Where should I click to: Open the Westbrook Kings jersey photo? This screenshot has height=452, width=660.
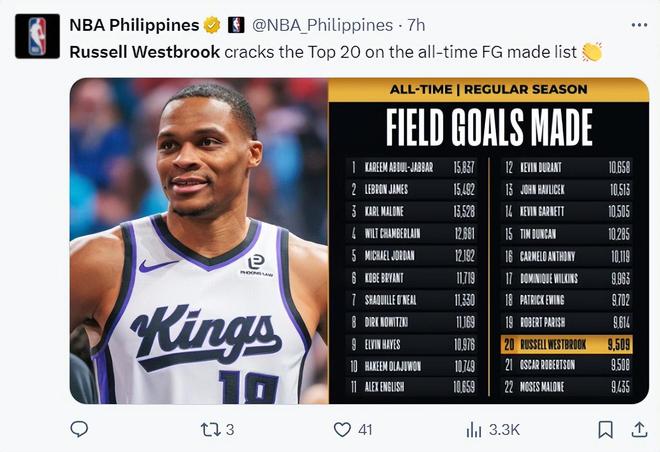[x=198, y=240]
